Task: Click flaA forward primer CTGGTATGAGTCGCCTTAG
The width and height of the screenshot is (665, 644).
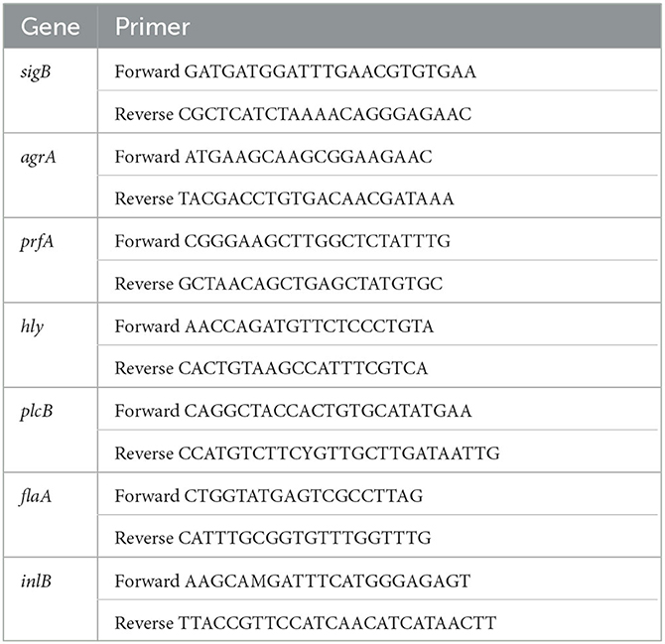Action: pos(304,495)
